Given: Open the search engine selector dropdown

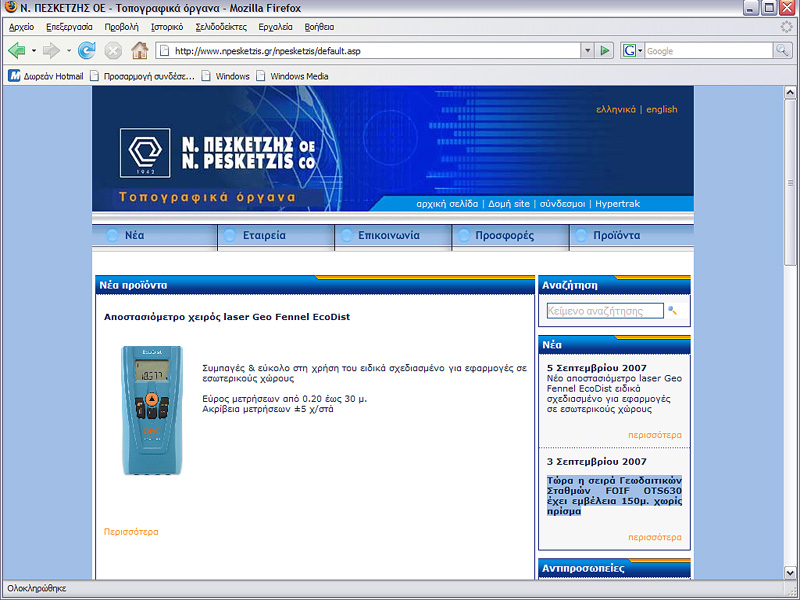Looking at the screenshot, I should pos(640,51).
